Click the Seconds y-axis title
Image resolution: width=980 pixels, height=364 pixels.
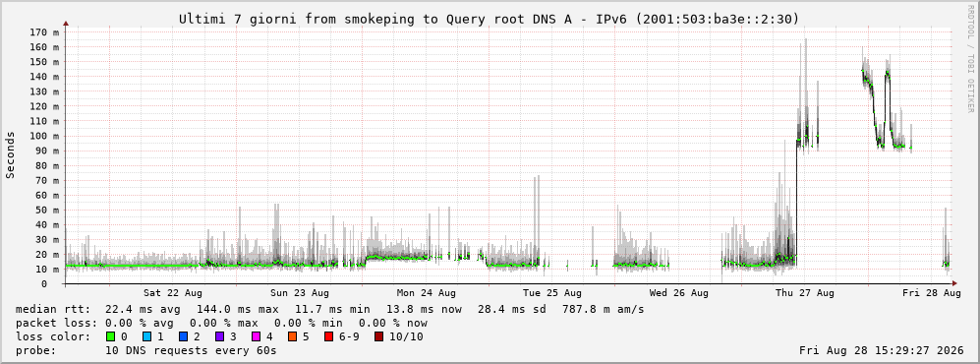(11, 155)
